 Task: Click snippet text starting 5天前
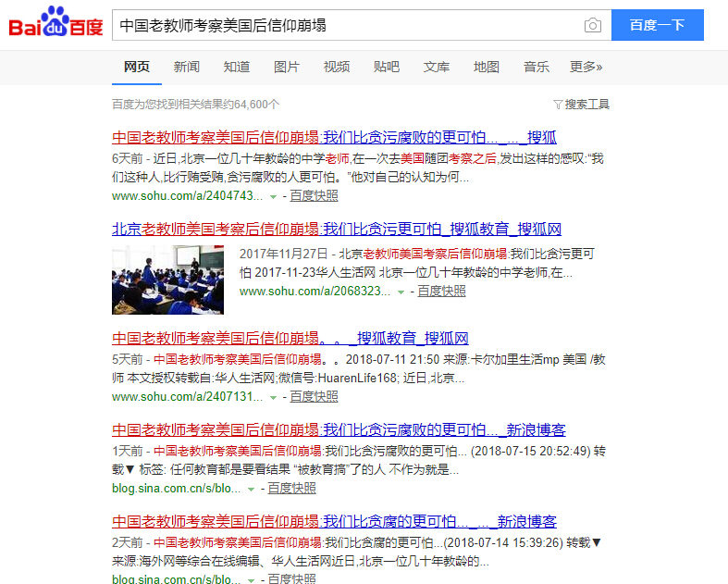click(x=358, y=369)
